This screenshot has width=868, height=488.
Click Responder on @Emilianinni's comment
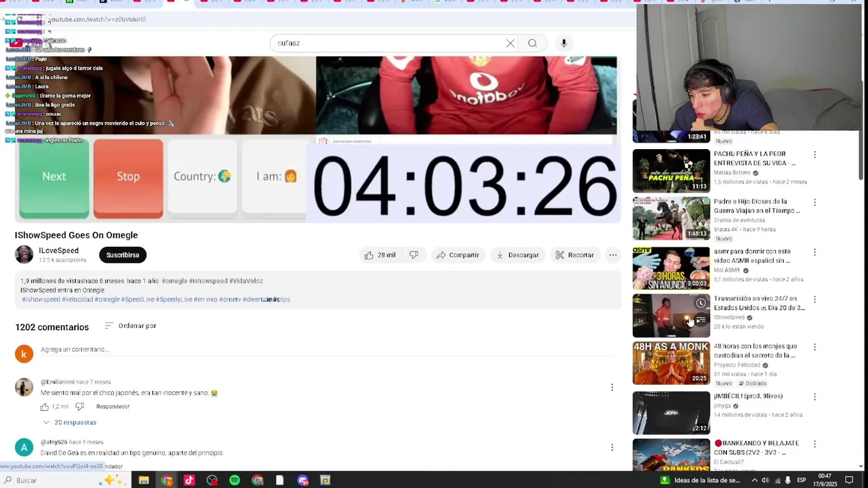(x=113, y=407)
